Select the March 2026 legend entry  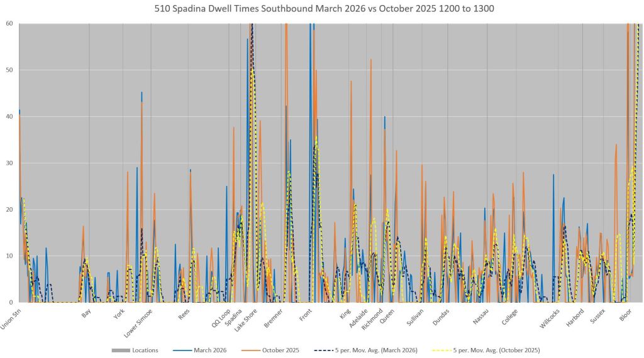[x=211, y=350]
